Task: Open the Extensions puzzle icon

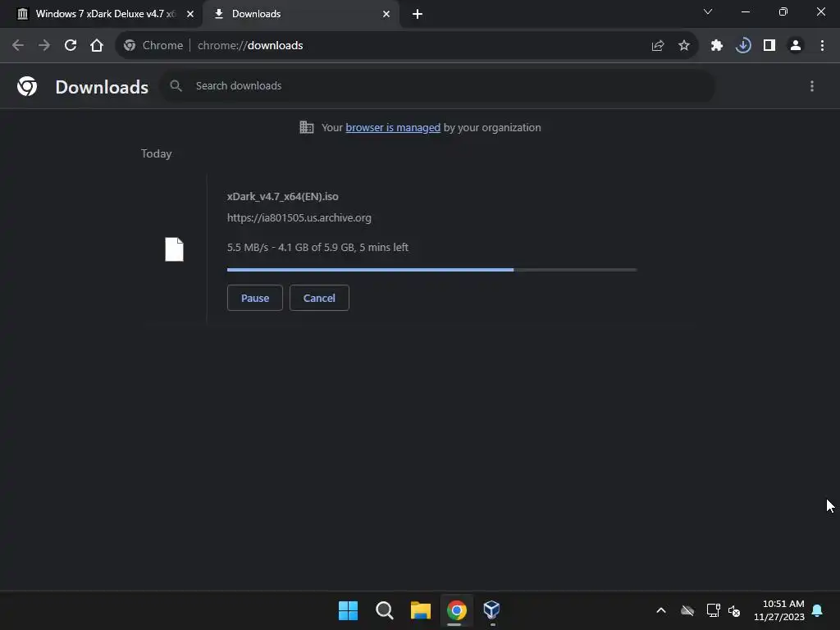Action: click(717, 46)
